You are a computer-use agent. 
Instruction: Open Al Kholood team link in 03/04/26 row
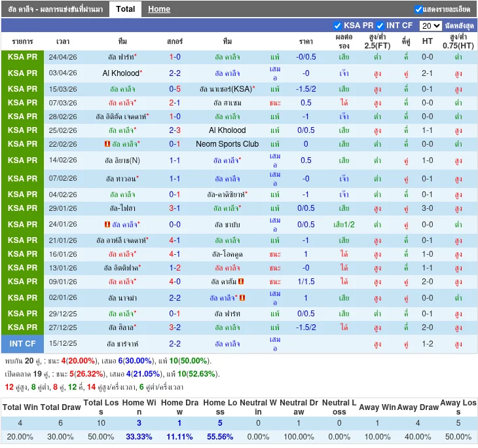[x=121, y=73]
